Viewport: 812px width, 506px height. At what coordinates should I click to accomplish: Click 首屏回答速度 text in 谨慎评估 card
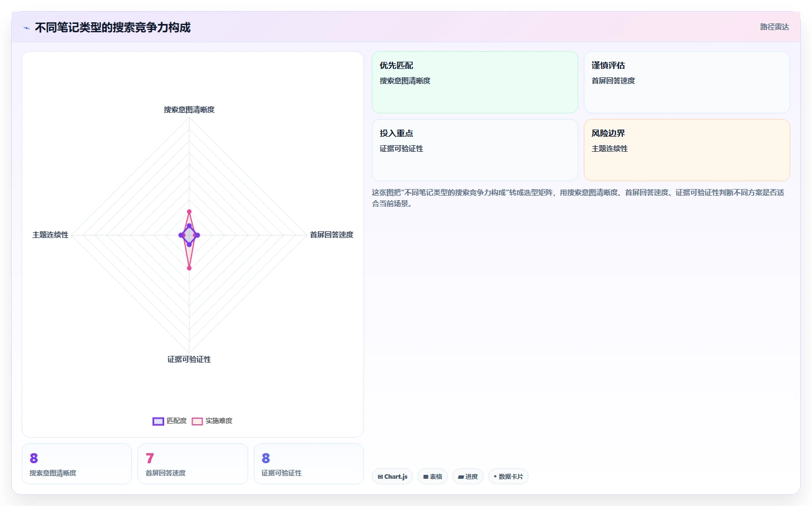point(613,81)
